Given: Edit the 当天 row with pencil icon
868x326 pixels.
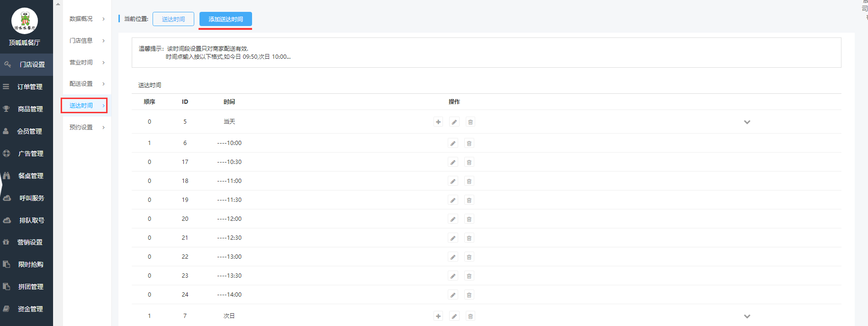Looking at the screenshot, I should [454, 122].
